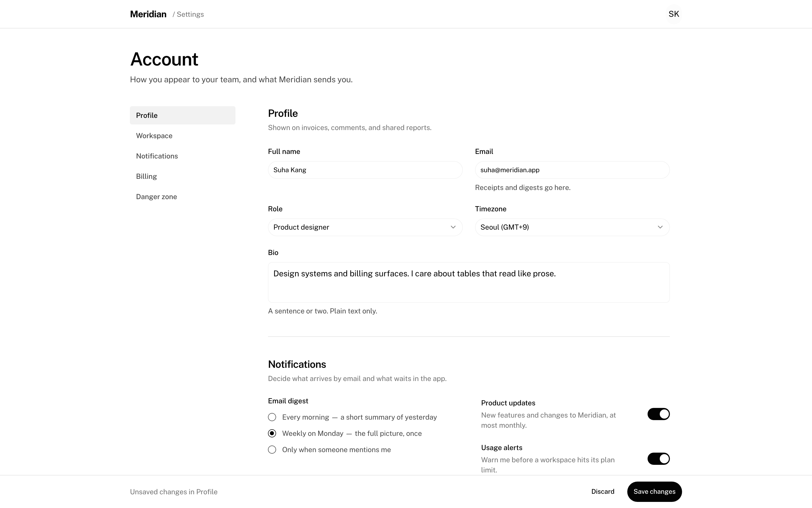Click the 'Unsaved changes in Profile' status
The image size is (812, 508).
[174, 492]
